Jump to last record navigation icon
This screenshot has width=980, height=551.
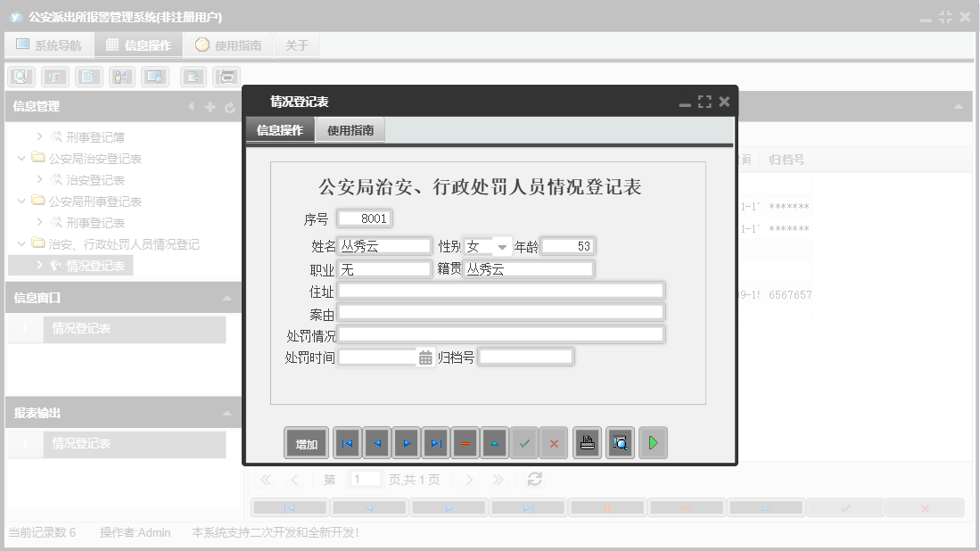coord(436,442)
